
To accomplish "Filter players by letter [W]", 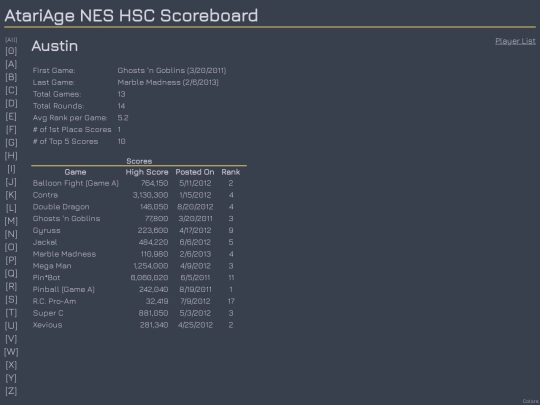I will click(11, 352).
